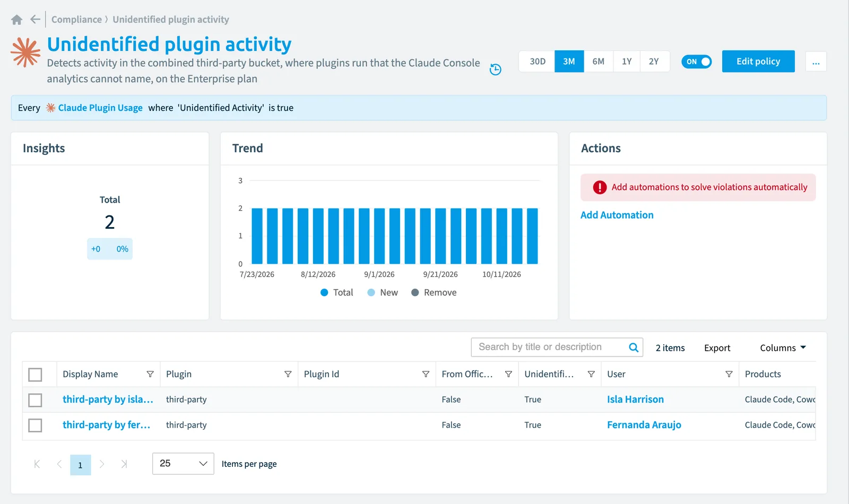This screenshot has height=504, width=849.
Task: Click the Claude starburst logo by the title
Action: coord(25,52)
